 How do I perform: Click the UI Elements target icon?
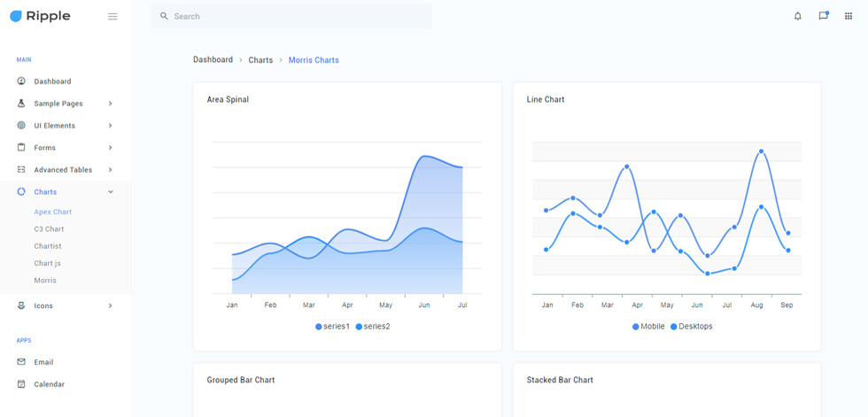[x=21, y=126]
